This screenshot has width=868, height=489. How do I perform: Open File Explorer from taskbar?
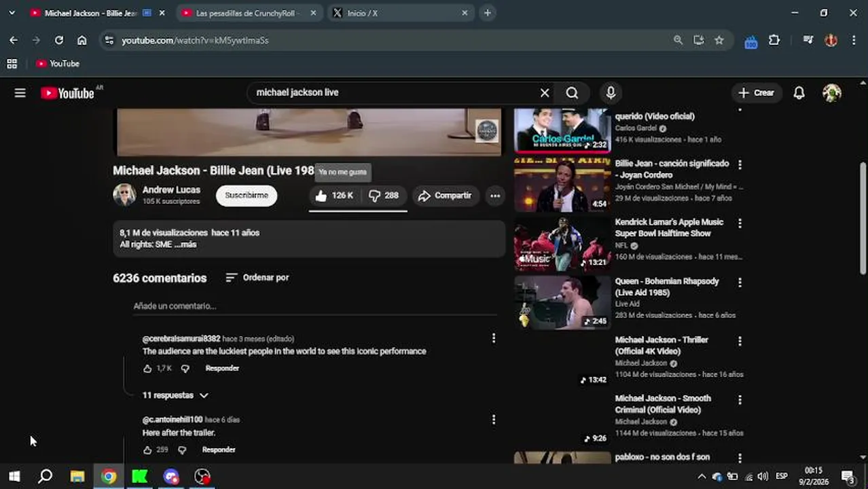(77, 477)
